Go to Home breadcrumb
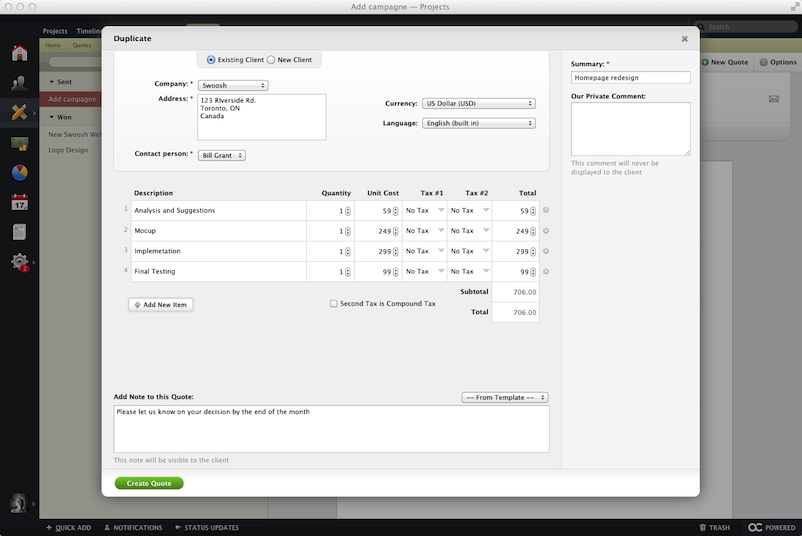 53,45
